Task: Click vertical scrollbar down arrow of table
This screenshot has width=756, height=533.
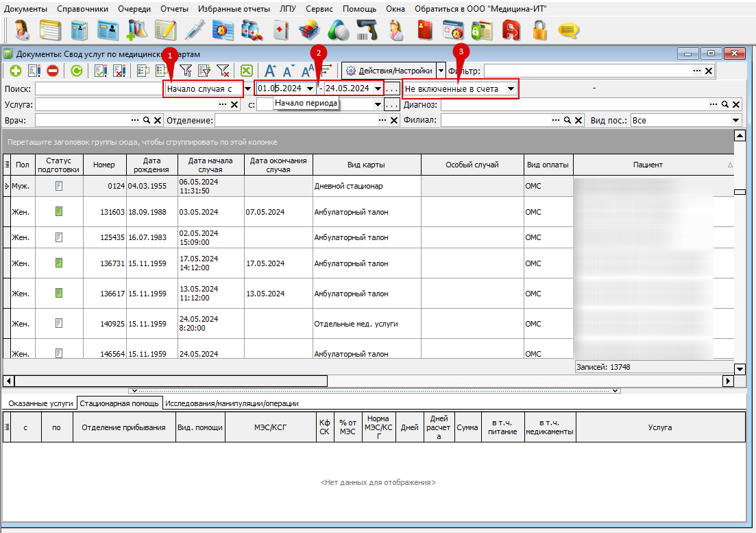Action: pyautogui.click(x=740, y=370)
